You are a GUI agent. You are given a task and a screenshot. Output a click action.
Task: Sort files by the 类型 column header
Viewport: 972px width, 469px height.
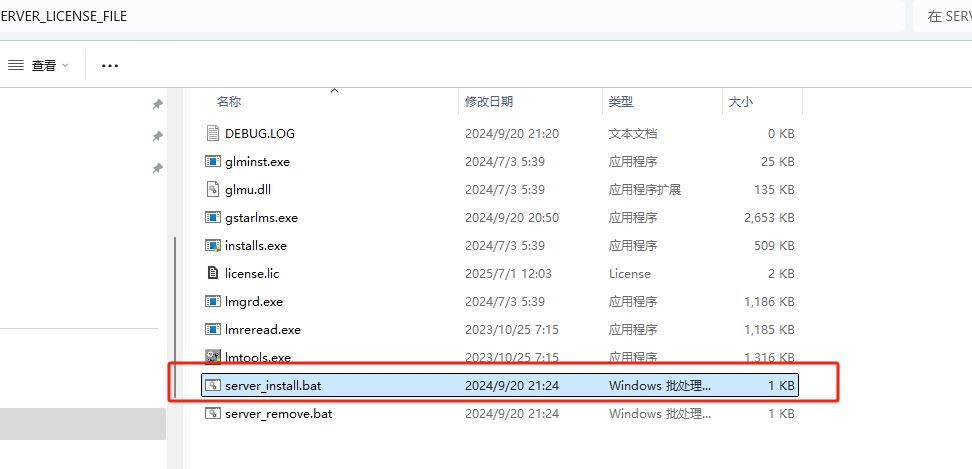click(621, 102)
